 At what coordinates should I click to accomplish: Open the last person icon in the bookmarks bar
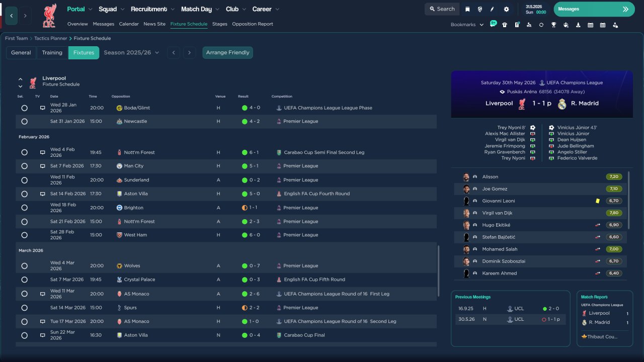[x=615, y=25]
